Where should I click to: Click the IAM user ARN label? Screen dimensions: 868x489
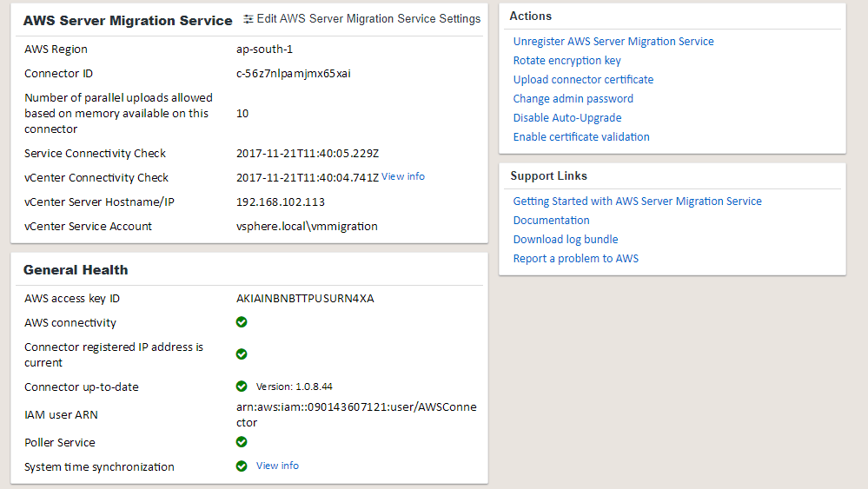61,415
